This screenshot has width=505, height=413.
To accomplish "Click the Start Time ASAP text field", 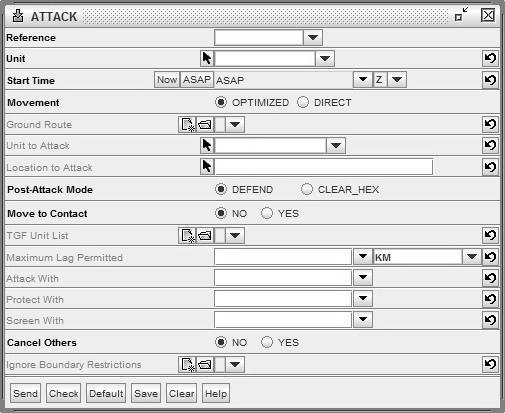I will point(284,80).
